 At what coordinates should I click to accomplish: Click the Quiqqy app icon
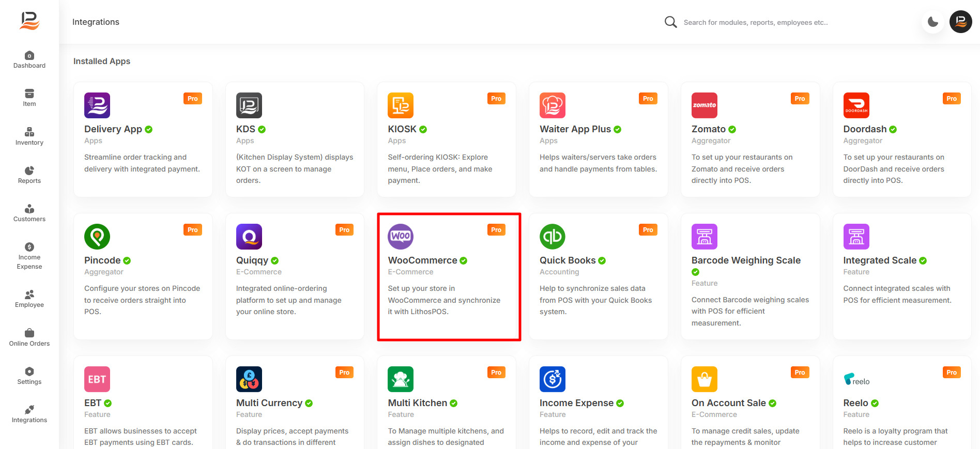coord(249,237)
